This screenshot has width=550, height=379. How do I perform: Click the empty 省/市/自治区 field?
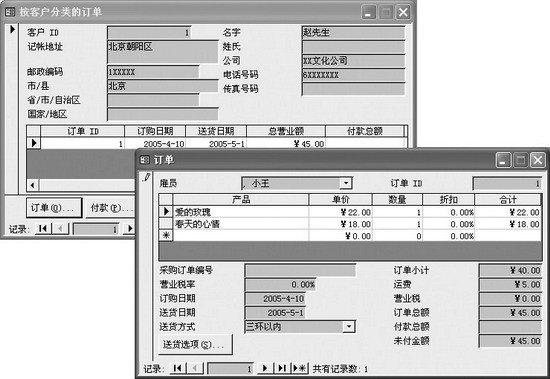(153, 100)
